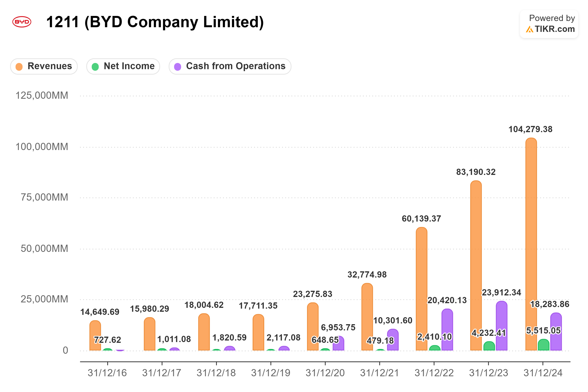Select the 20,420.13 cash from operations label

[x=447, y=300]
